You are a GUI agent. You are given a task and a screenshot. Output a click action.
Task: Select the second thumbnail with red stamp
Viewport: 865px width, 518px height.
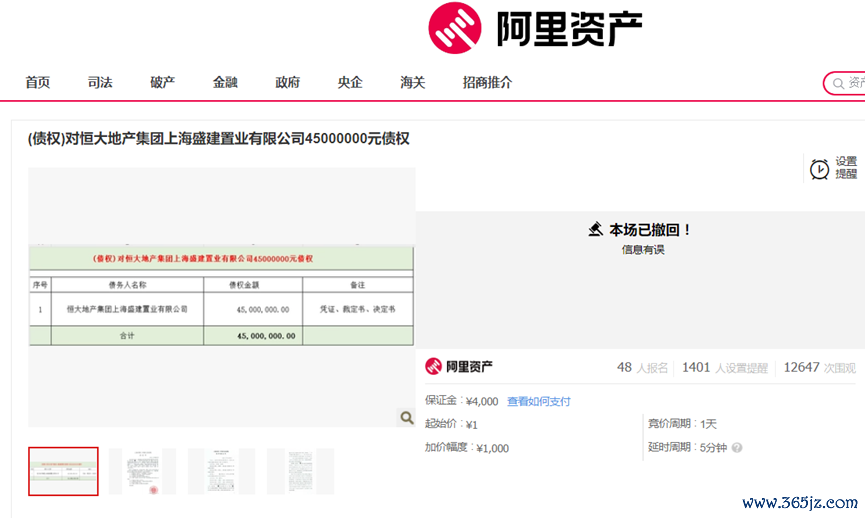click(142, 472)
